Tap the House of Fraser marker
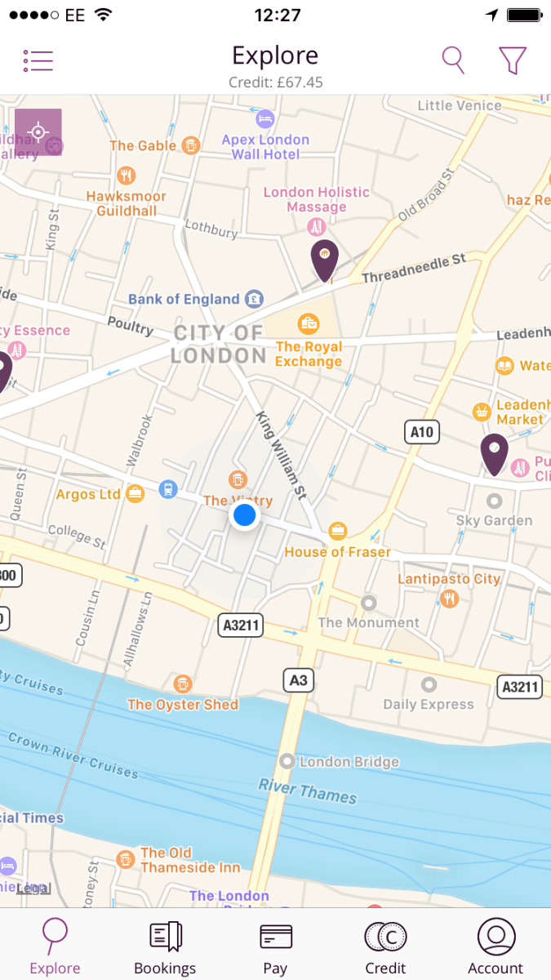Screen dimensions: 551x980 click(337, 532)
